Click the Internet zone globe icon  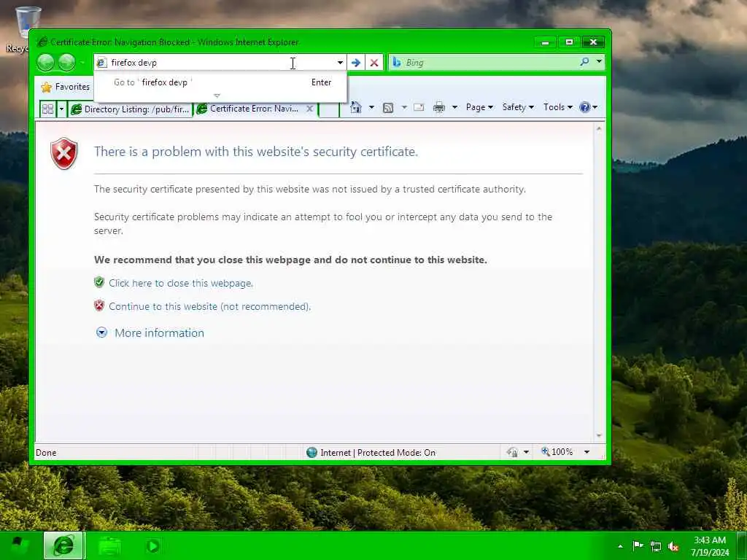click(311, 452)
